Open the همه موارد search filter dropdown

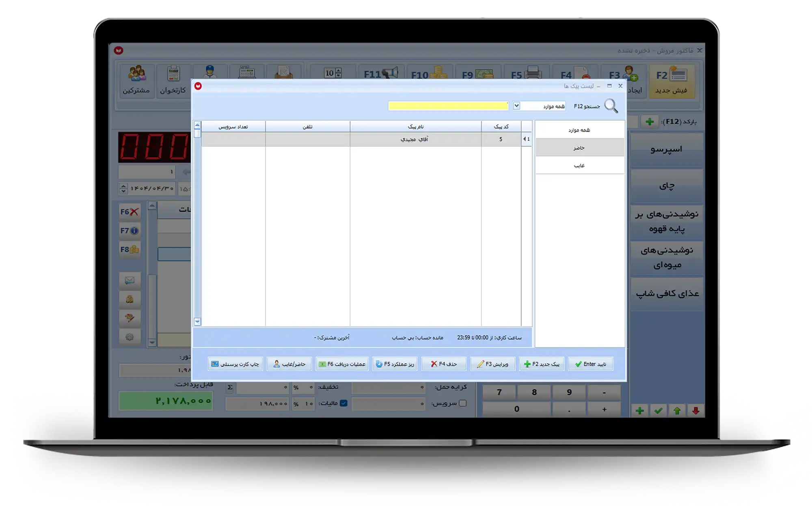(516, 106)
